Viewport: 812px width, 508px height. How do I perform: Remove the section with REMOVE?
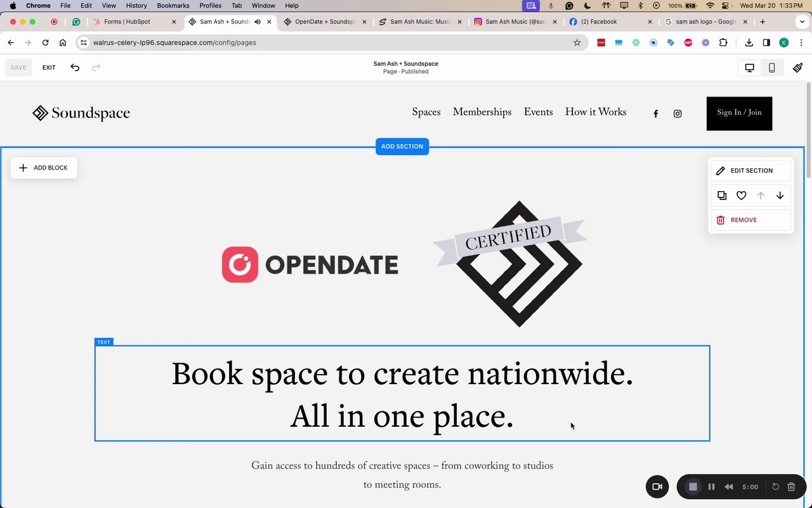[750, 220]
